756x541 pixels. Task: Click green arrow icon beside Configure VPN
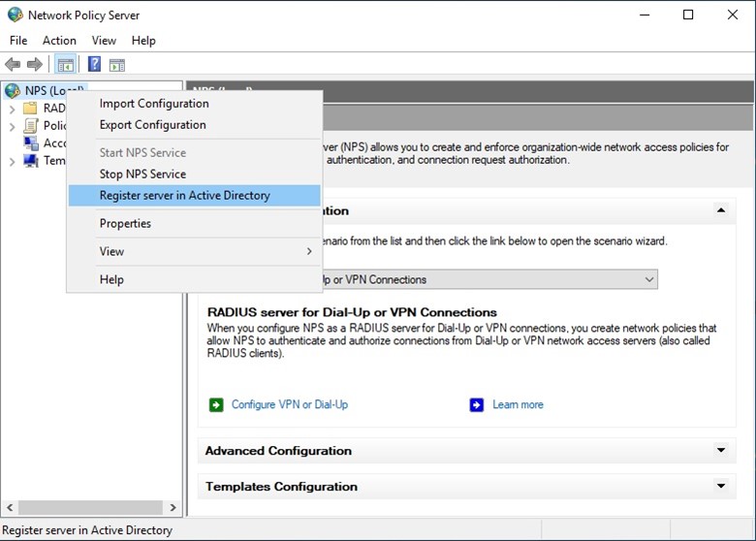pos(216,404)
